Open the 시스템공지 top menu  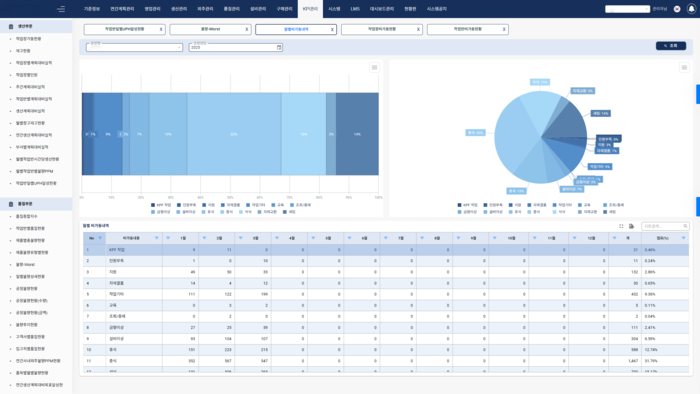tap(437, 9)
